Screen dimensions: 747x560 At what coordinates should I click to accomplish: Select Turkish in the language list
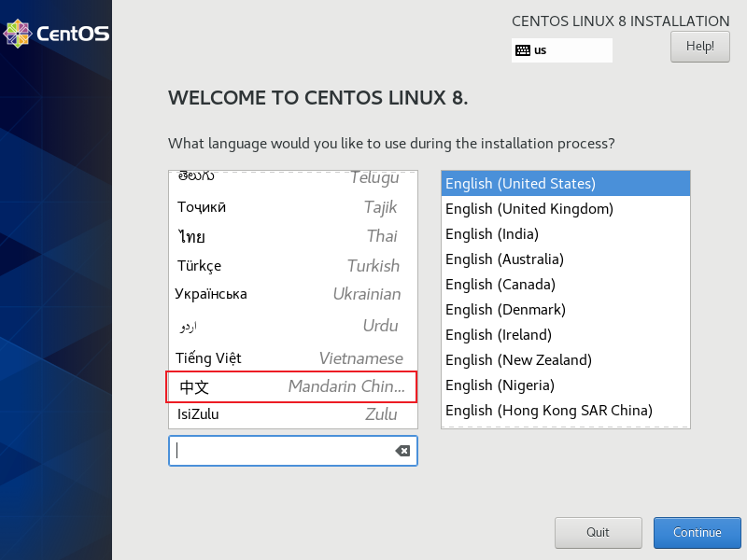291,266
